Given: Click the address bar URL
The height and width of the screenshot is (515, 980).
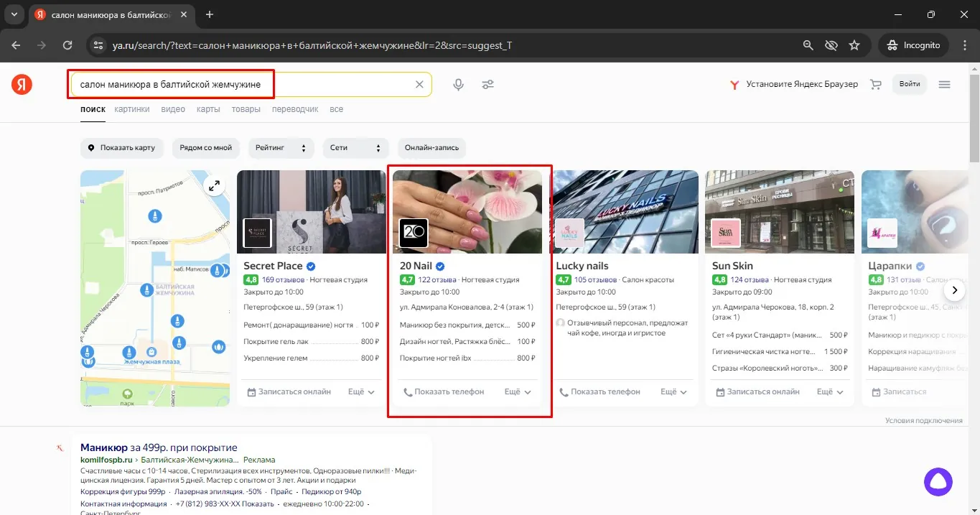Looking at the screenshot, I should point(312,45).
